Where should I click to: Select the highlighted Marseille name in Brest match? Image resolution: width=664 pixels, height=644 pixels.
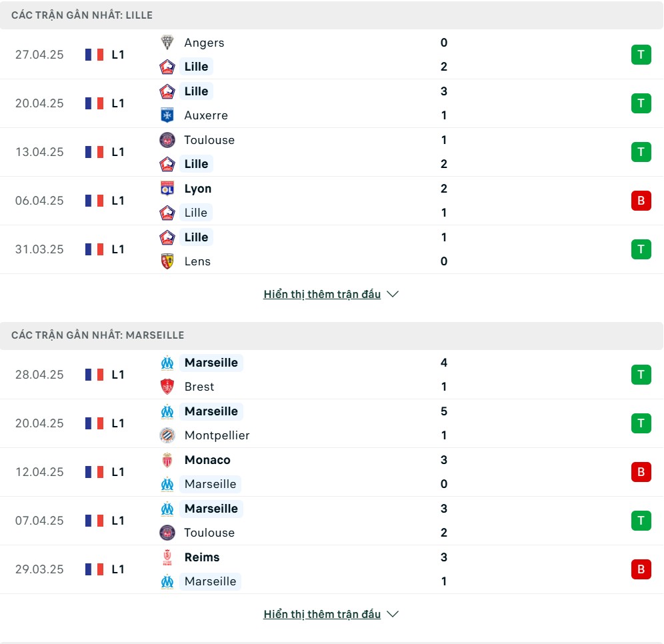211,363
